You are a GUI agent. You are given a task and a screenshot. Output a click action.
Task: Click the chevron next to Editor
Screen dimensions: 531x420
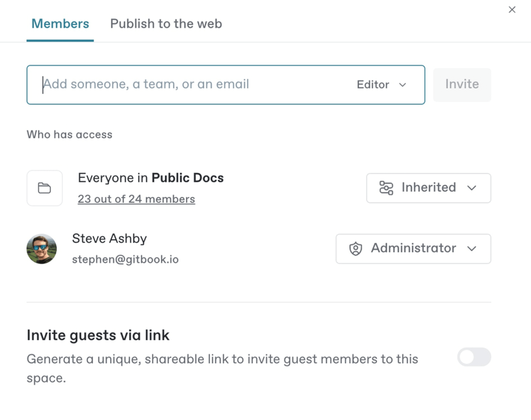pyautogui.click(x=403, y=85)
